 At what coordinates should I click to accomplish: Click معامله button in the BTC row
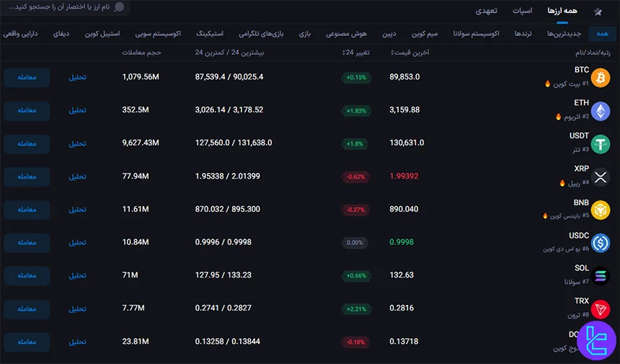27,78
